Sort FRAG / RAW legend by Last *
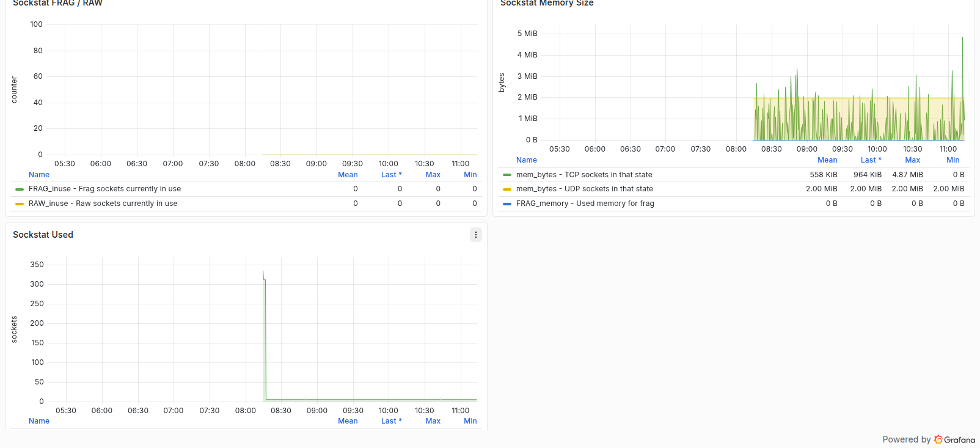 (392, 175)
